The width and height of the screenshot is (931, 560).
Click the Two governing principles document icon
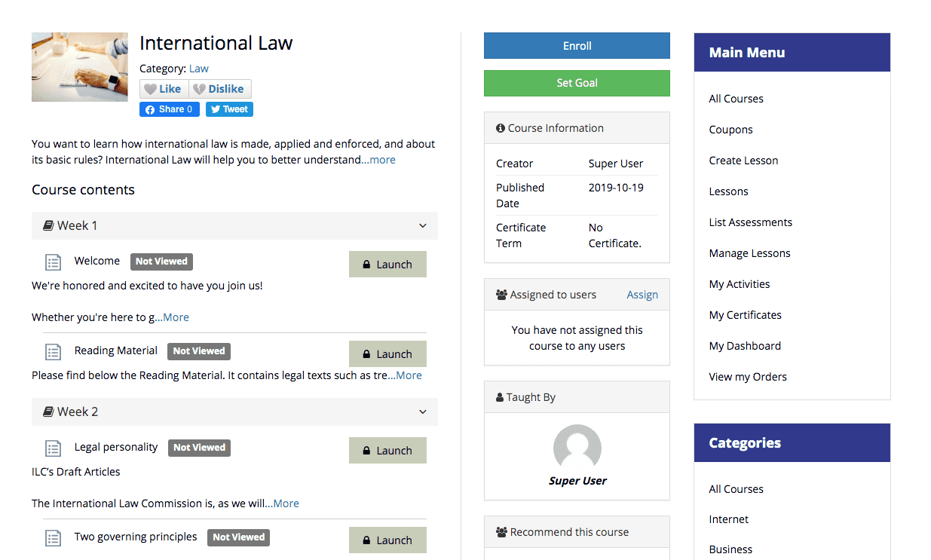(53, 538)
